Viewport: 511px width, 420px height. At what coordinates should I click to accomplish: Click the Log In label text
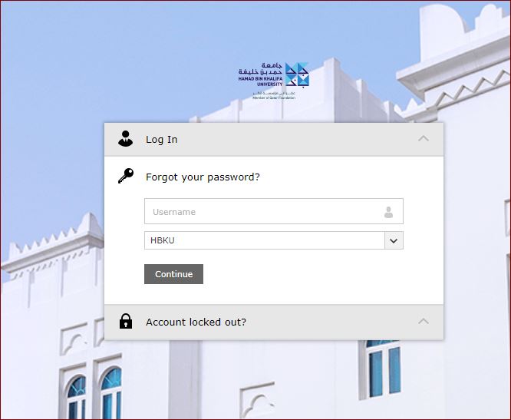click(162, 140)
